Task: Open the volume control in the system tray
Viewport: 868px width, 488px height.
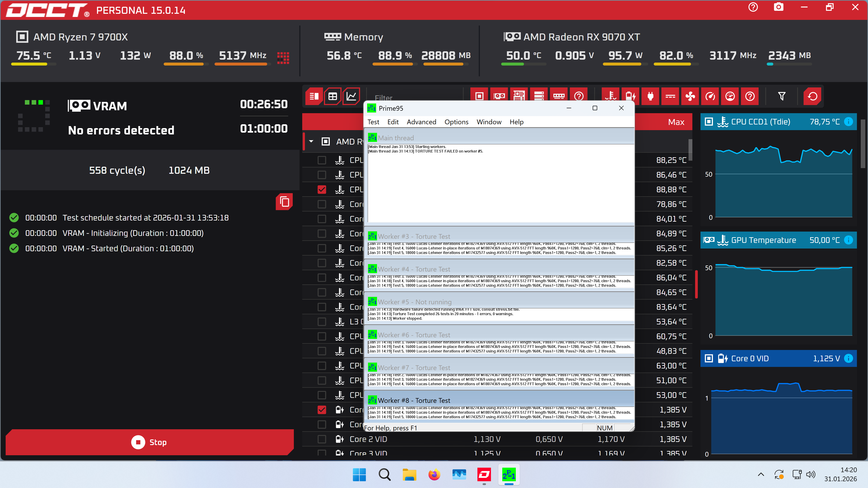Action: pos(811,474)
